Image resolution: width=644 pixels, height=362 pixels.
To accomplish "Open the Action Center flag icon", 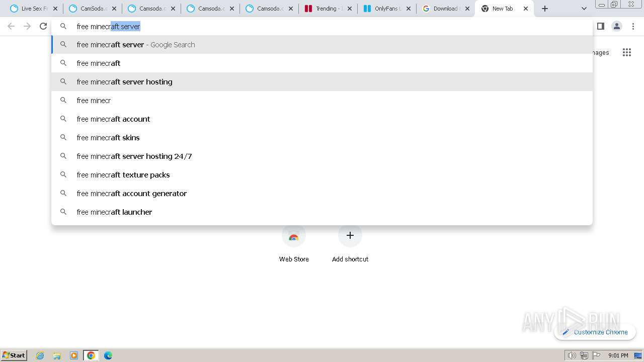I will pyautogui.click(x=596, y=355).
